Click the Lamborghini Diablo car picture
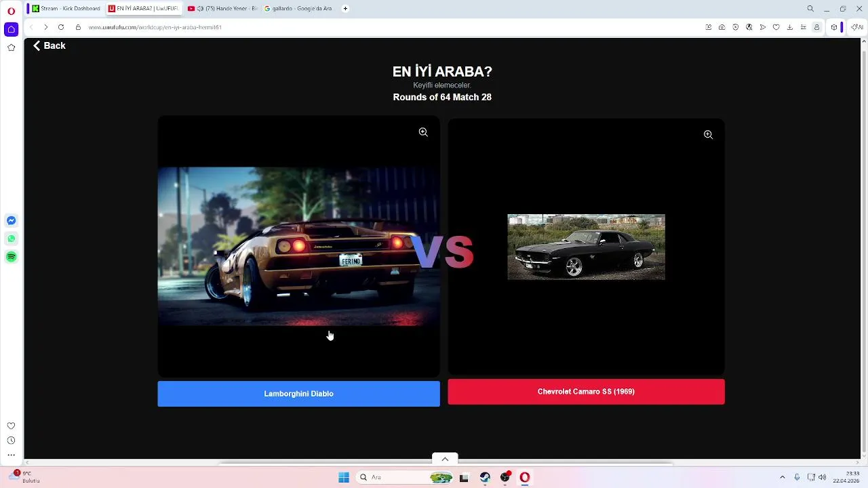This screenshot has height=488, width=868. (298, 247)
